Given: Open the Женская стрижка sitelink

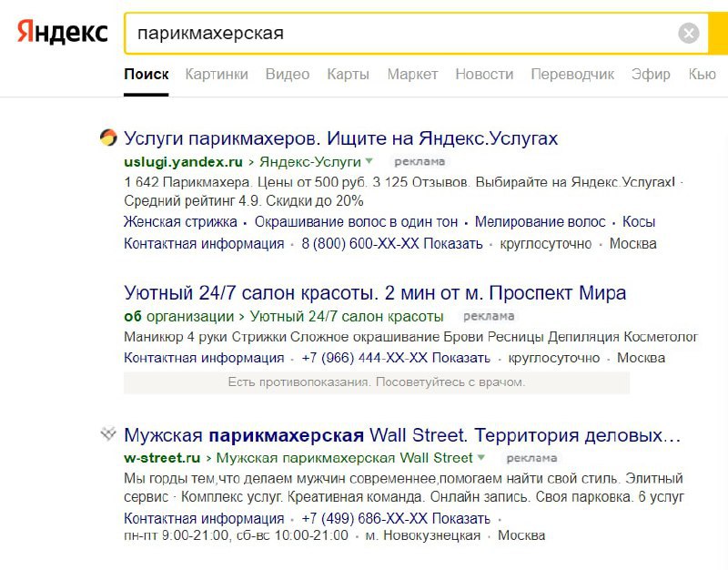Looking at the screenshot, I should 180,221.
